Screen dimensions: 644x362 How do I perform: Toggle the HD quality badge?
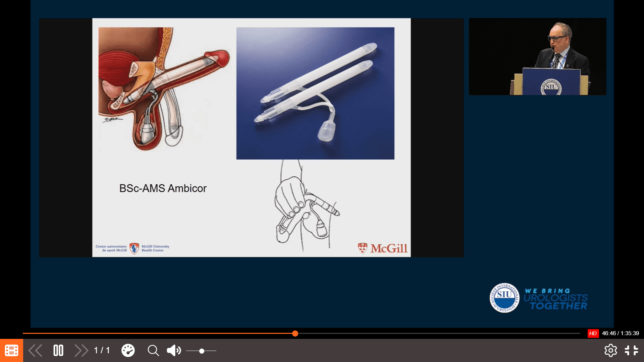point(593,333)
